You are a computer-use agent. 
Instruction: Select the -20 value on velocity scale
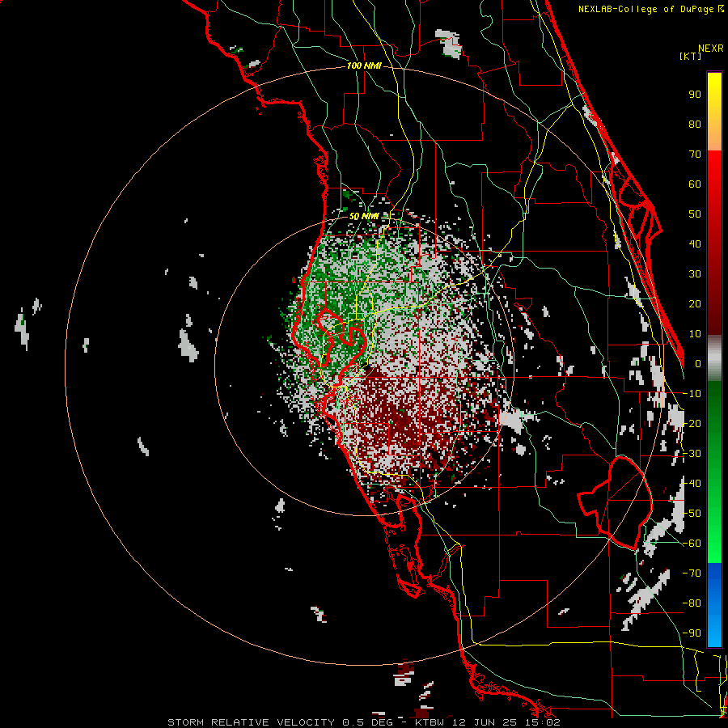692,424
